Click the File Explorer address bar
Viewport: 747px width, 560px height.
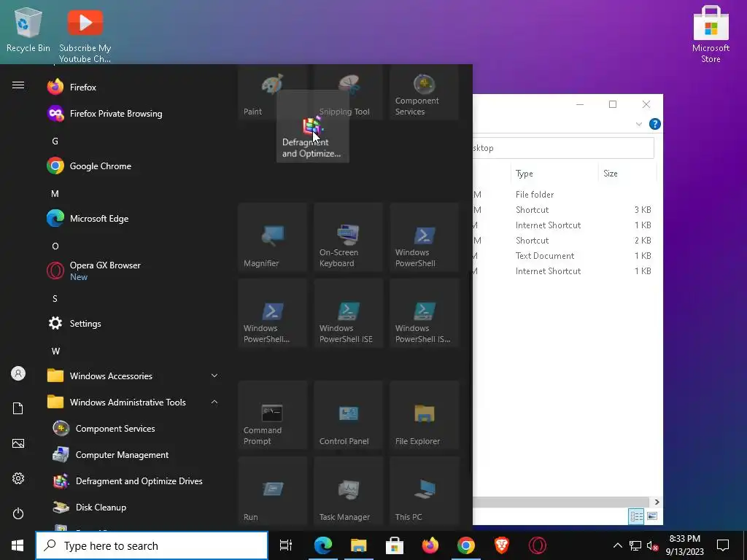(564, 148)
